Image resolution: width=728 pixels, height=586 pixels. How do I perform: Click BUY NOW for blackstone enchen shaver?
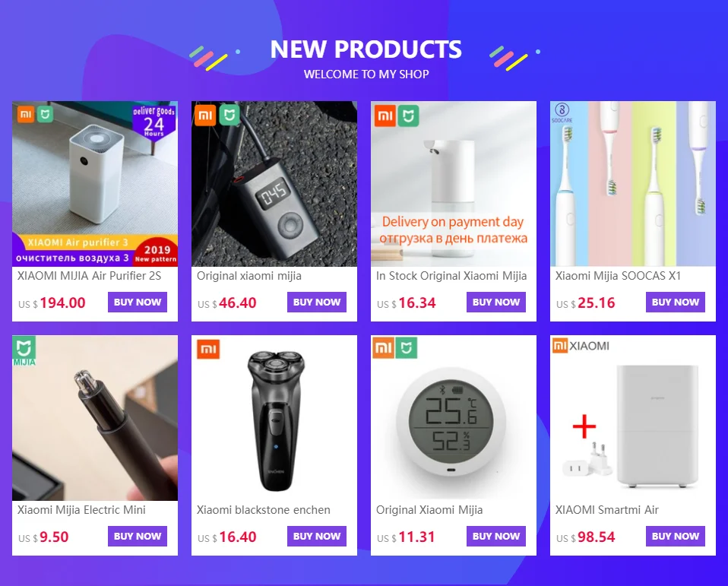click(x=317, y=537)
